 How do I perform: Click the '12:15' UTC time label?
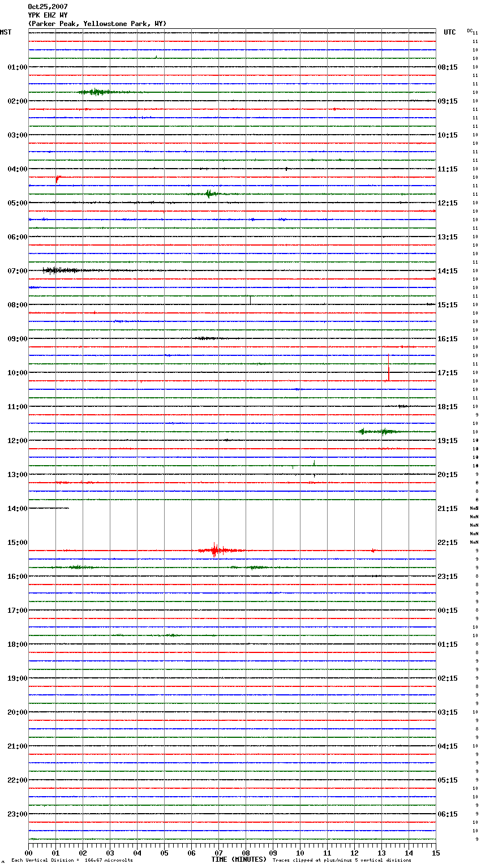point(448,203)
